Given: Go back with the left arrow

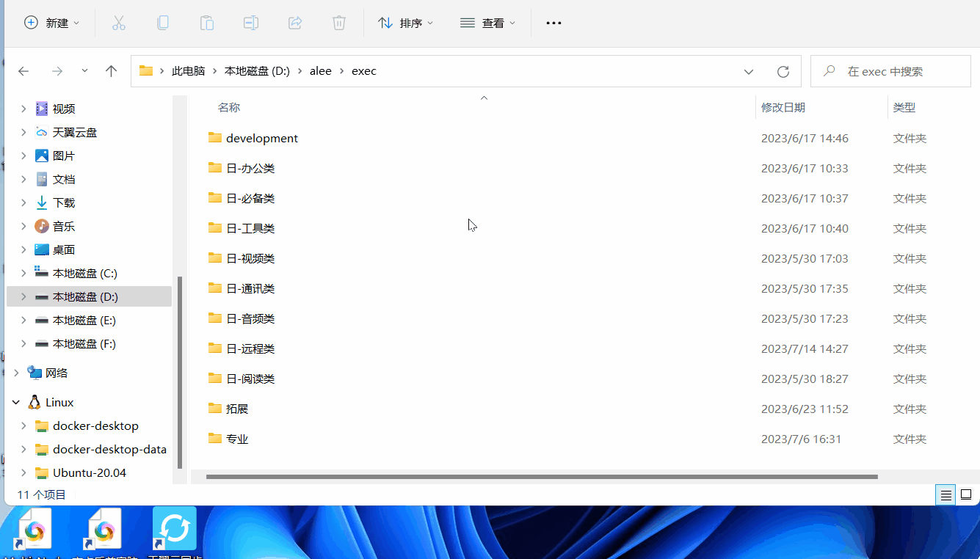Looking at the screenshot, I should pyautogui.click(x=23, y=71).
